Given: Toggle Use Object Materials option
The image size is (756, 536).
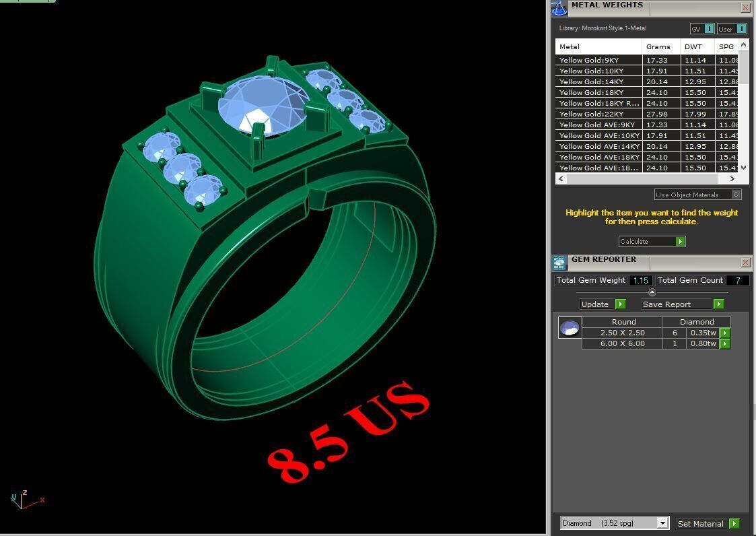Looking at the screenshot, I should 697,195.
